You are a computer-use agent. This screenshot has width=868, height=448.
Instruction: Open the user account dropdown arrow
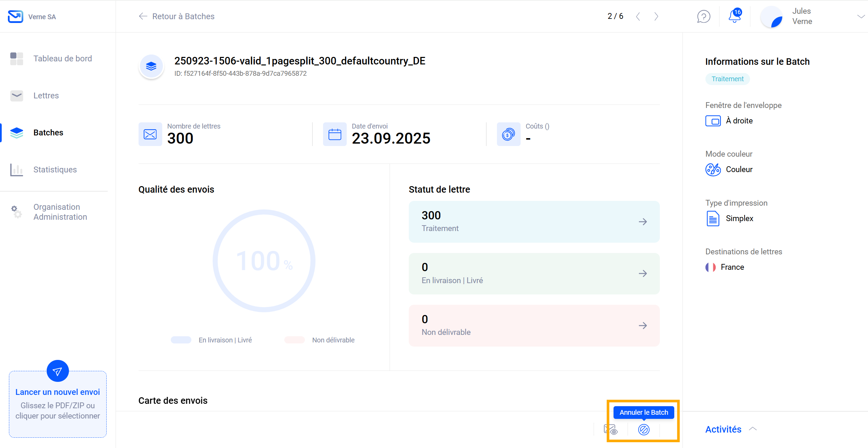pyautogui.click(x=860, y=16)
